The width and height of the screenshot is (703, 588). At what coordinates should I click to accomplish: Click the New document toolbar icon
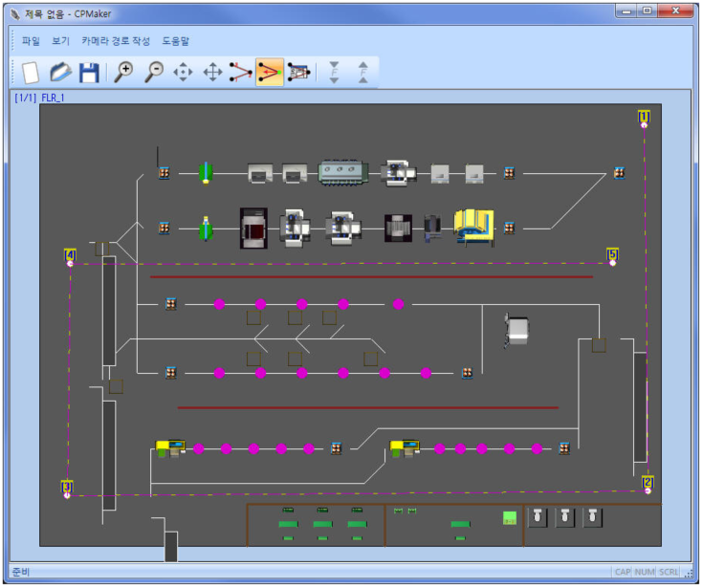(x=30, y=73)
